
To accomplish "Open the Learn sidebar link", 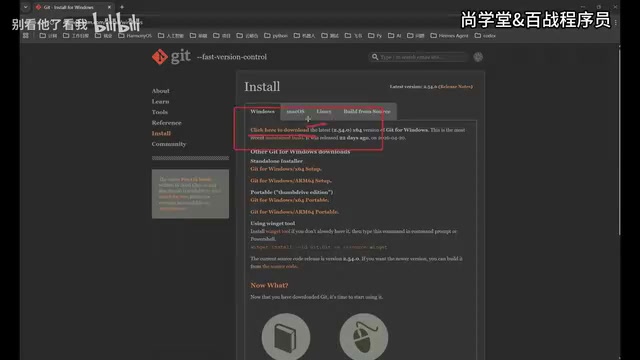I will [160, 101].
